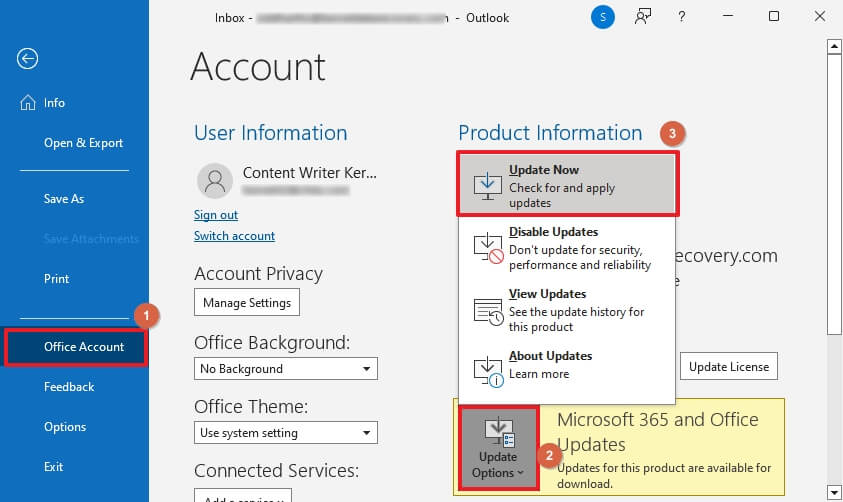Image resolution: width=843 pixels, height=502 pixels.
Task: Open the account manager avatar S
Action: coord(603,17)
